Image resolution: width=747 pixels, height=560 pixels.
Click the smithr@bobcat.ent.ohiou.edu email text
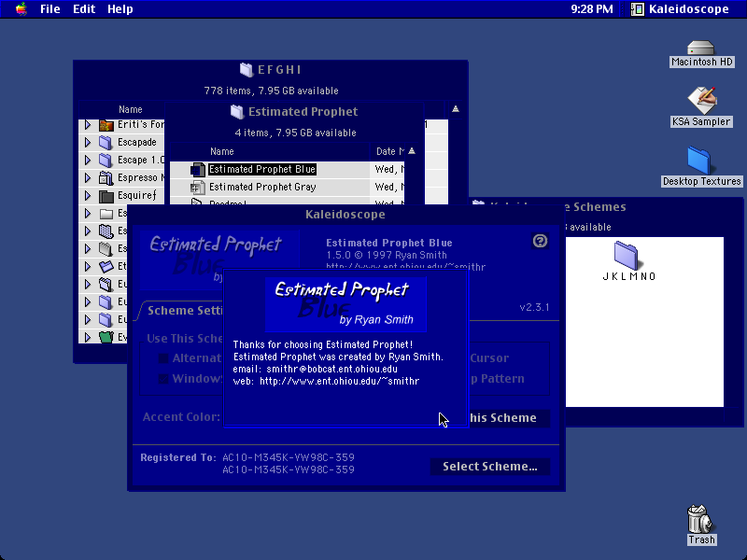coord(331,369)
